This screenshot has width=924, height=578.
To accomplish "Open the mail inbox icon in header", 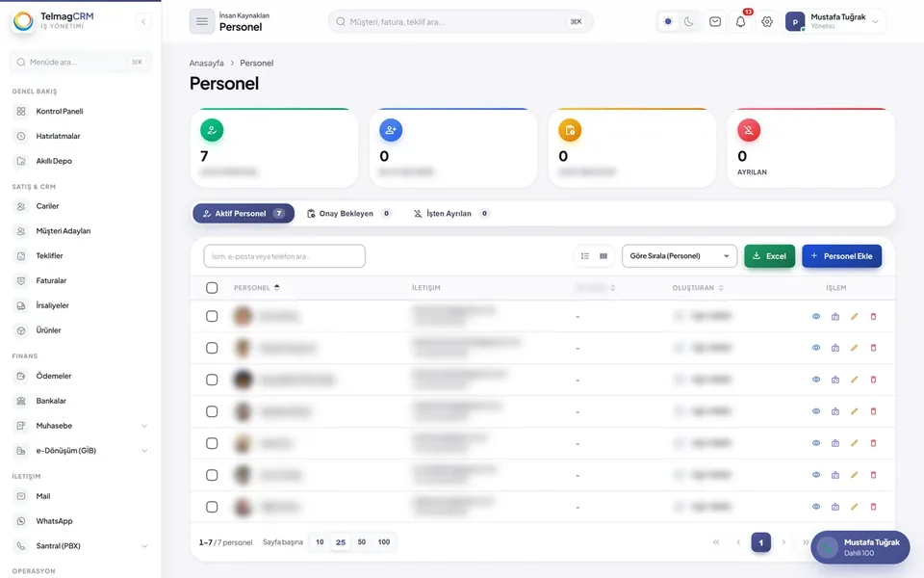I will tap(715, 22).
